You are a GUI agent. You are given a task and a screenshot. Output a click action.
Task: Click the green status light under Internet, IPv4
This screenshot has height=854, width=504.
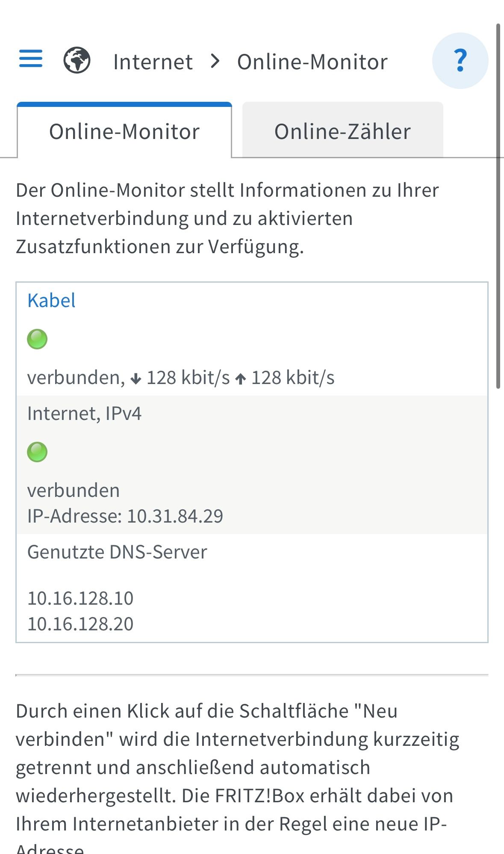click(x=37, y=452)
